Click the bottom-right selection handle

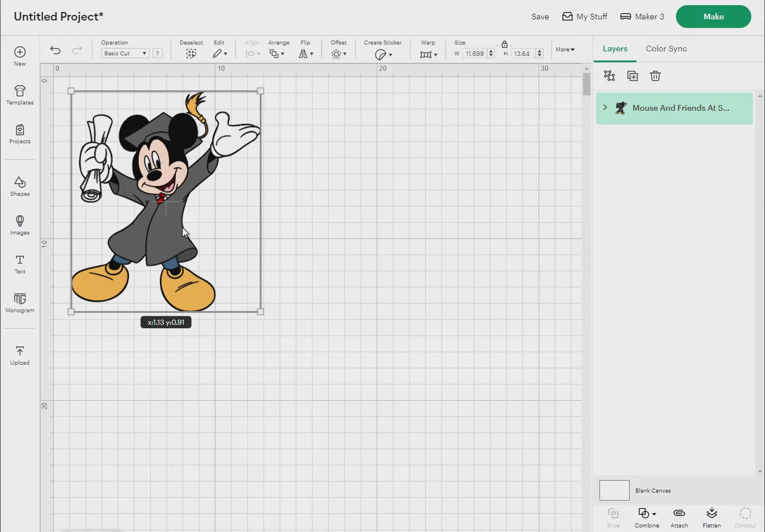point(260,312)
